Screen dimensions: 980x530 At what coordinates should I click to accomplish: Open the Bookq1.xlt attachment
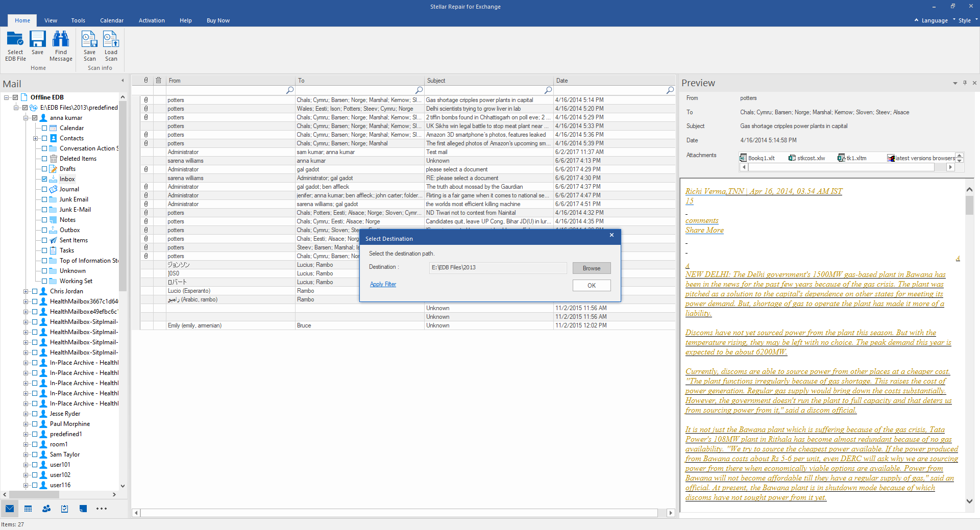pyautogui.click(x=757, y=158)
